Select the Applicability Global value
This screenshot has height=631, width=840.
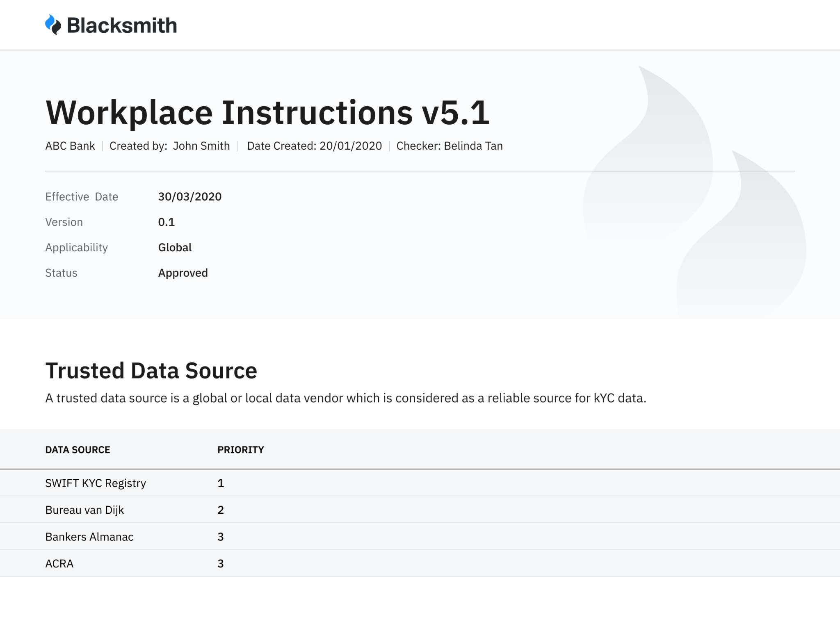pos(175,247)
